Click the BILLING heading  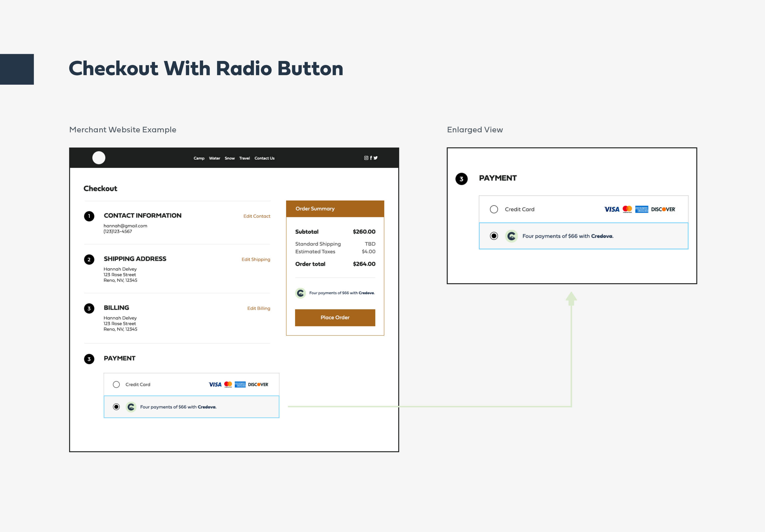[116, 308]
